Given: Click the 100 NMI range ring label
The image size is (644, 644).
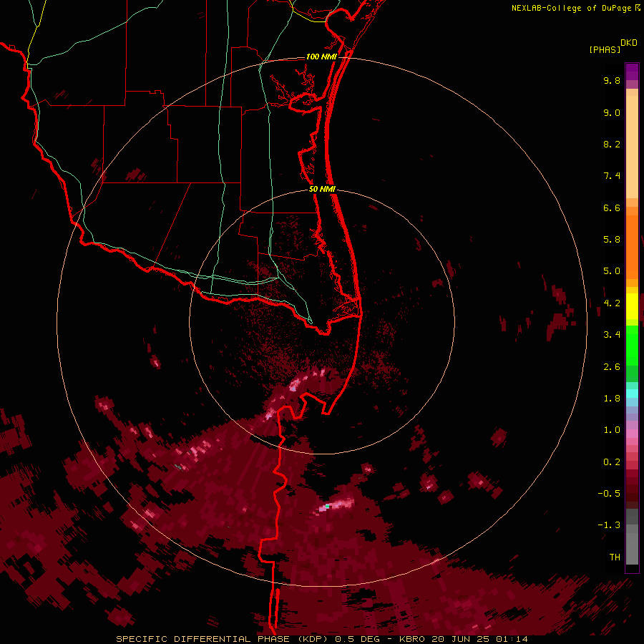Looking at the screenshot, I should pos(321,57).
